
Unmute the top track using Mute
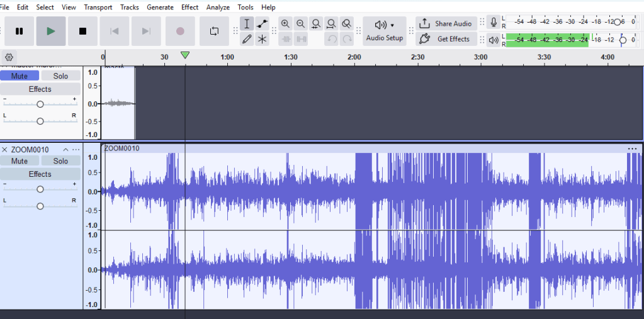click(x=20, y=76)
